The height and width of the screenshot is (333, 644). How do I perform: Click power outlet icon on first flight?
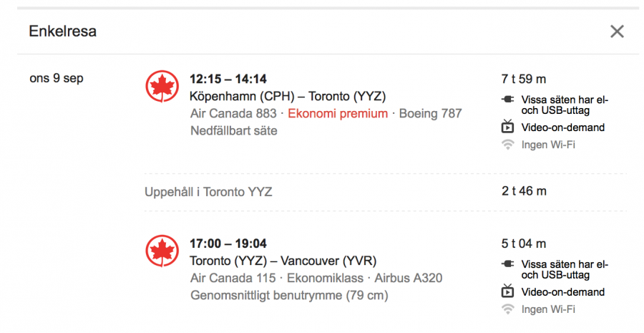tap(508, 100)
